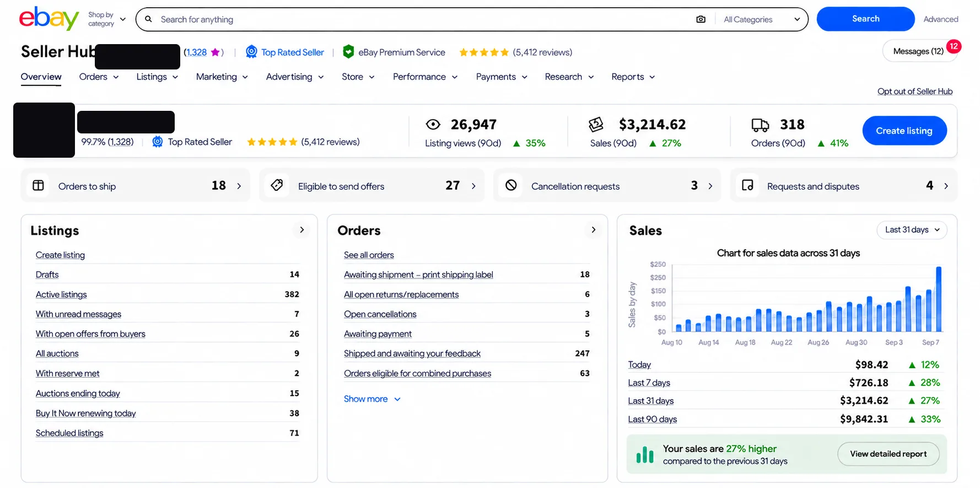Open See all orders link
980x488 pixels.
369,255
